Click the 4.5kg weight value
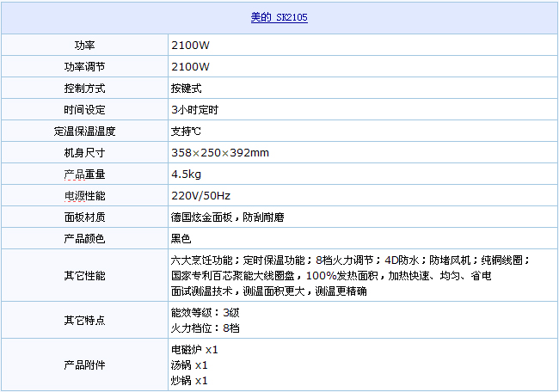This screenshot has width=559, height=392. [187, 175]
